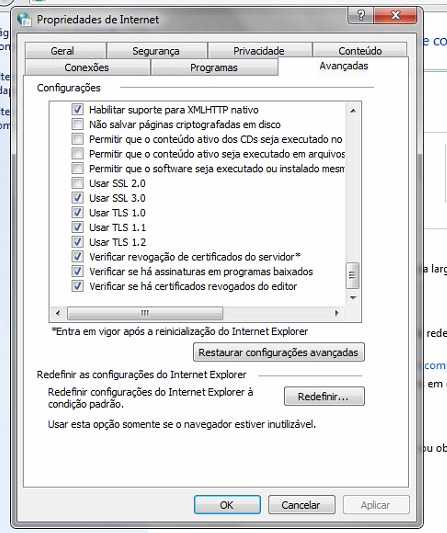
Task: Open the Privacidade tab
Action: [259, 51]
